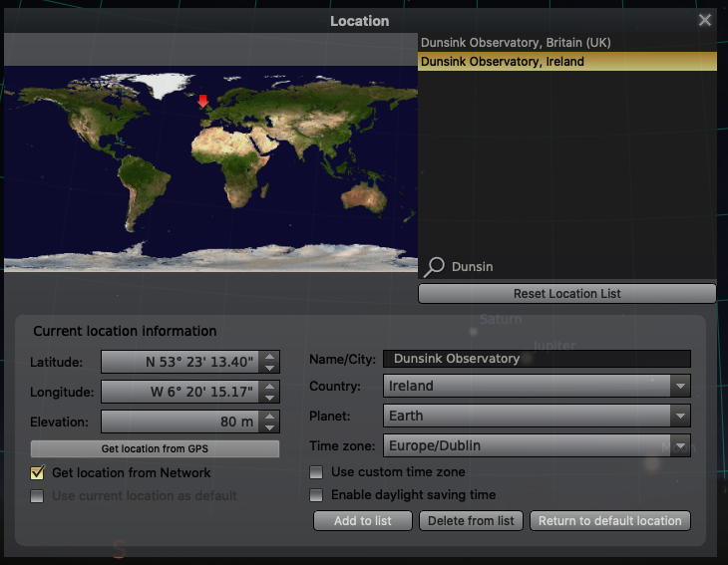Decrease latitude with down arrow

coord(269,368)
